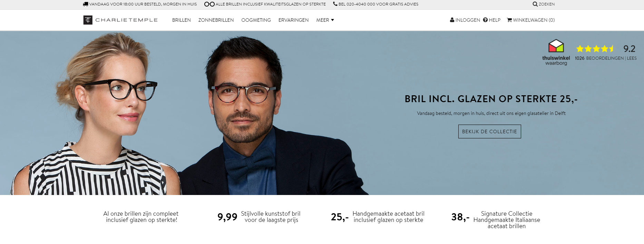Click the question mark Help icon
This screenshot has width=644, height=244.
click(x=485, y=20)
